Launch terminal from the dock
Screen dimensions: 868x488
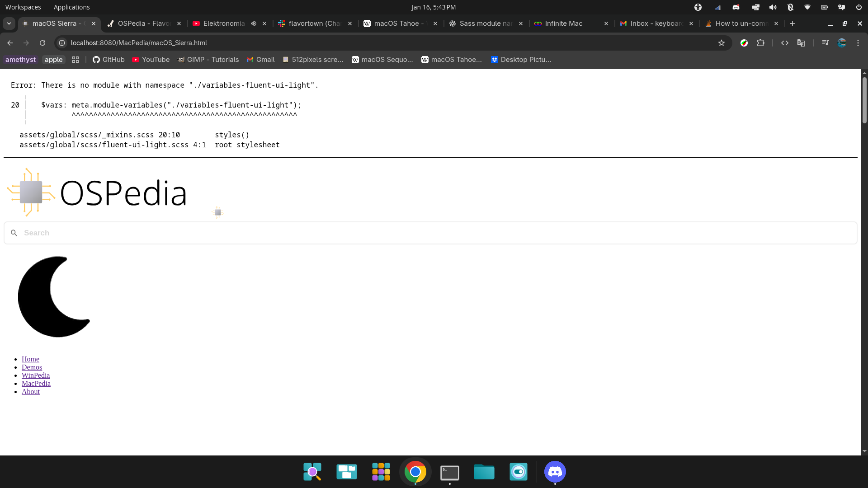pos(449,472)
